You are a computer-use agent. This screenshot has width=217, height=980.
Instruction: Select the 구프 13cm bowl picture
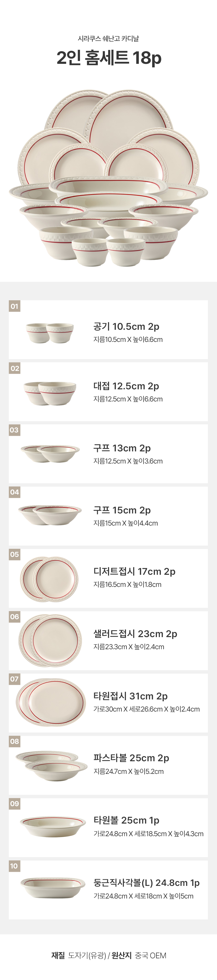pyautogui.click(x=50, y=453)
